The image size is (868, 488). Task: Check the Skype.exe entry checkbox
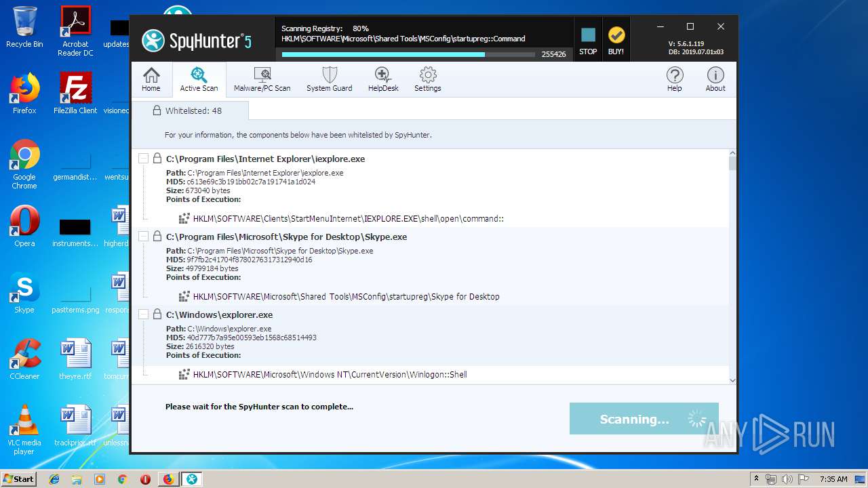click(143, 237)
